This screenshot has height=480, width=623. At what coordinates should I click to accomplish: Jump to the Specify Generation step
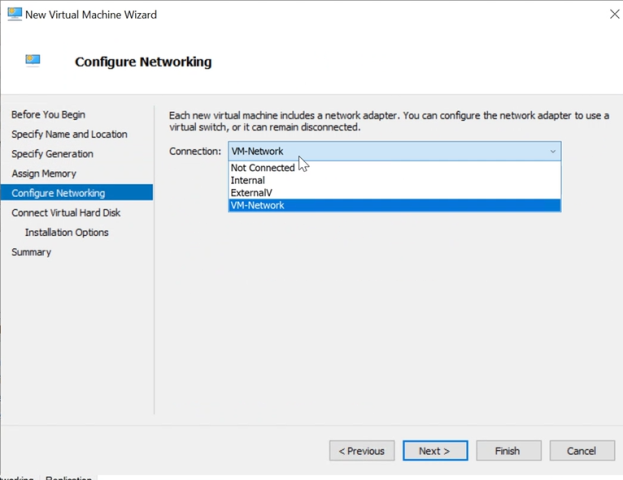click(52, 154)
